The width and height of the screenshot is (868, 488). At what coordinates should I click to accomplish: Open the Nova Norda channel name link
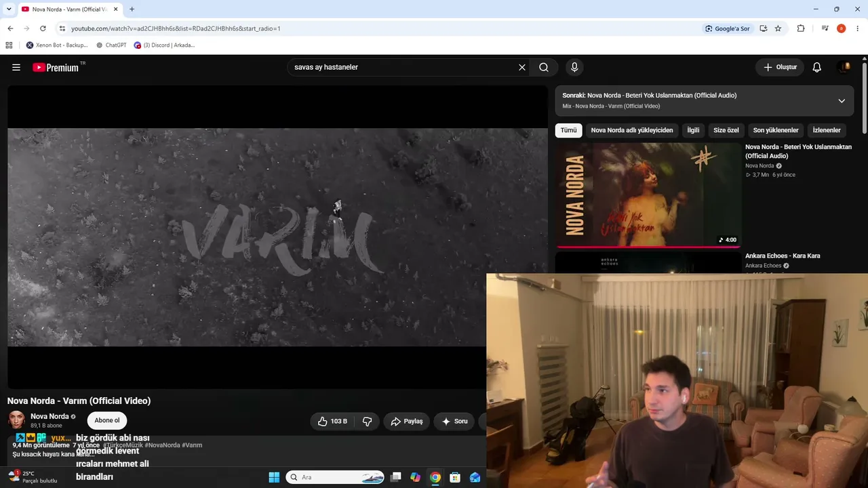[50, 416]
